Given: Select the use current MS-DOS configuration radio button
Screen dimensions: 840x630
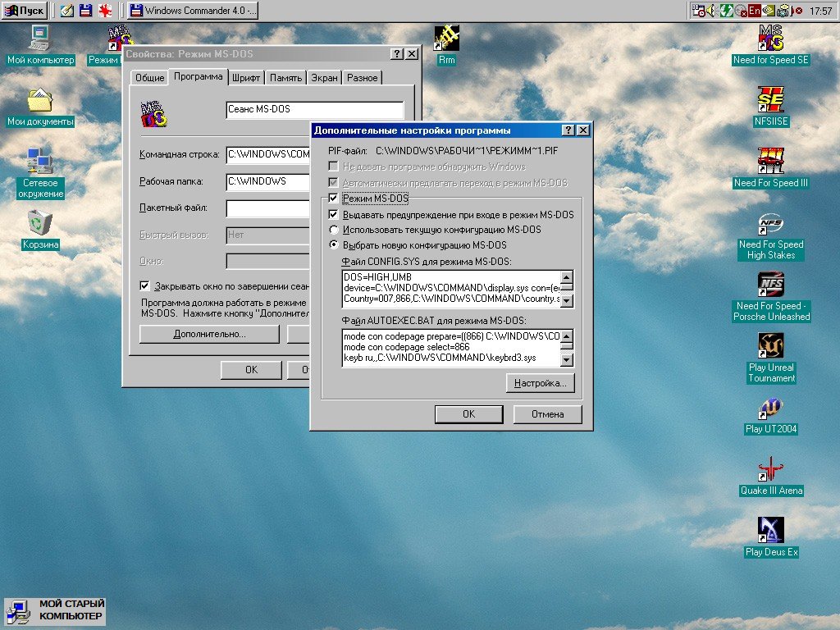Looking at the screenshot, I should [x=334, y=230].
